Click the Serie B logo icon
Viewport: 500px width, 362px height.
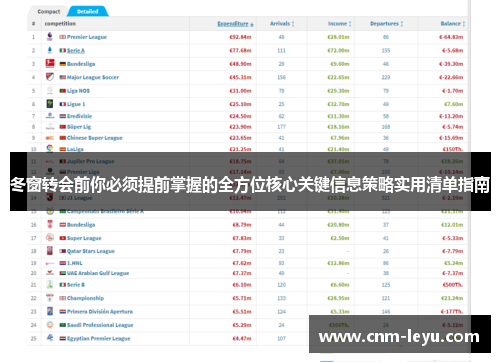50,285
